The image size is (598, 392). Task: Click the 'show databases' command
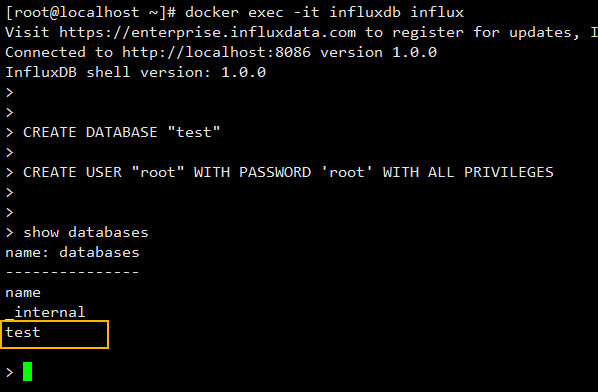[x=85, y=233]
